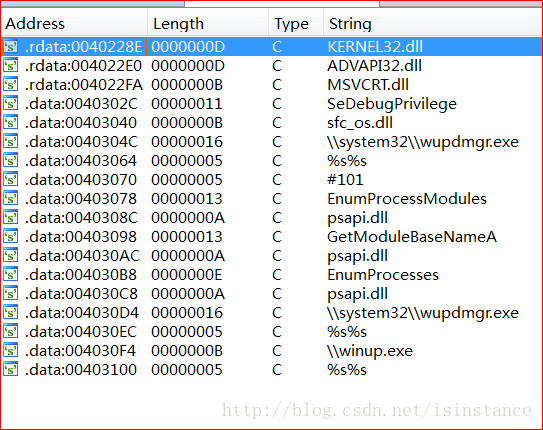Select the KERNEL32.dll string

pos(375,47)
